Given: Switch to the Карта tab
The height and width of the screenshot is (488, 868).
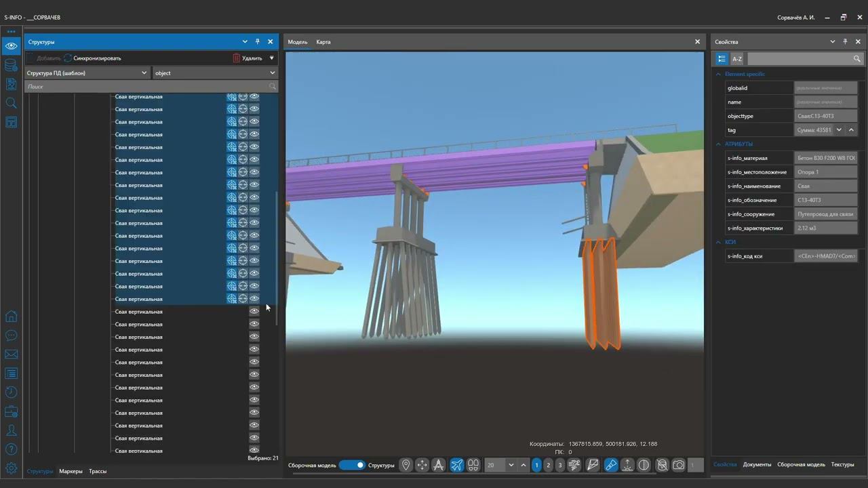Looking at the screenshot, I should click(323, 42).
